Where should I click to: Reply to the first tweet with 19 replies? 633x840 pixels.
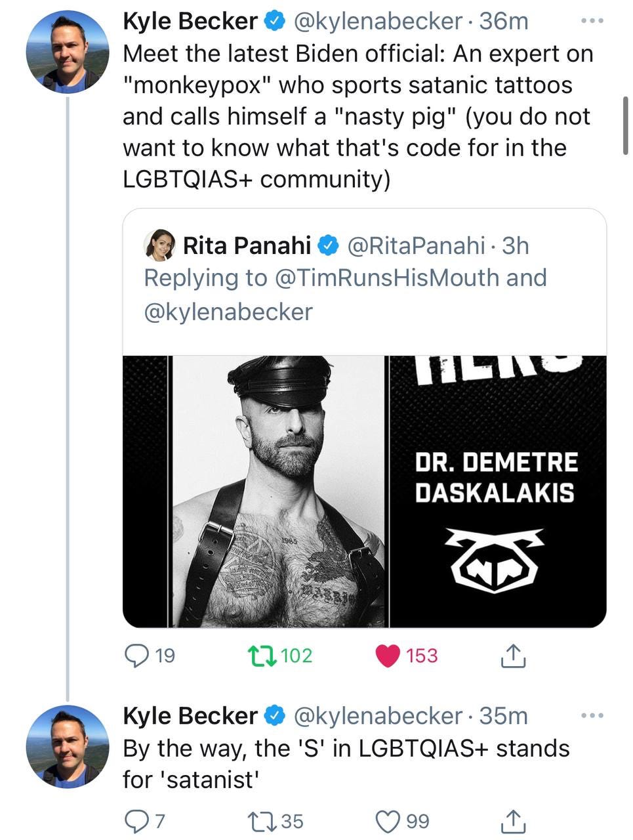[137, 656]
